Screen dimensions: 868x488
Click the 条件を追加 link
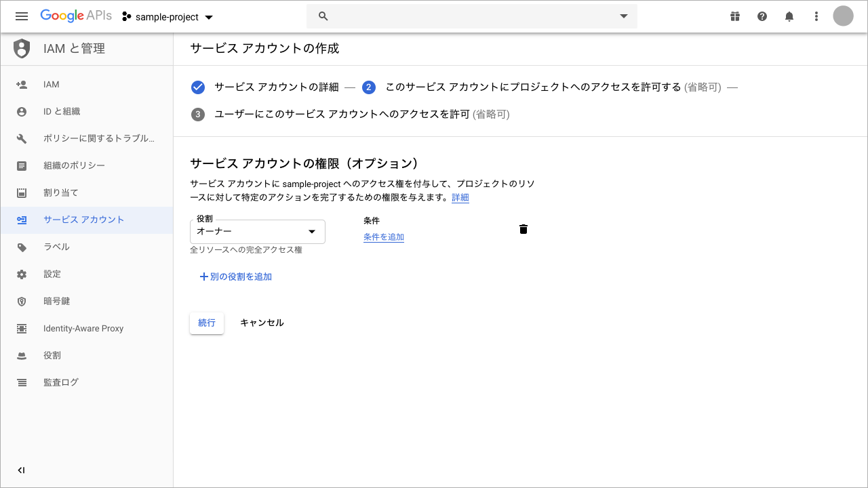pos(384,237)
